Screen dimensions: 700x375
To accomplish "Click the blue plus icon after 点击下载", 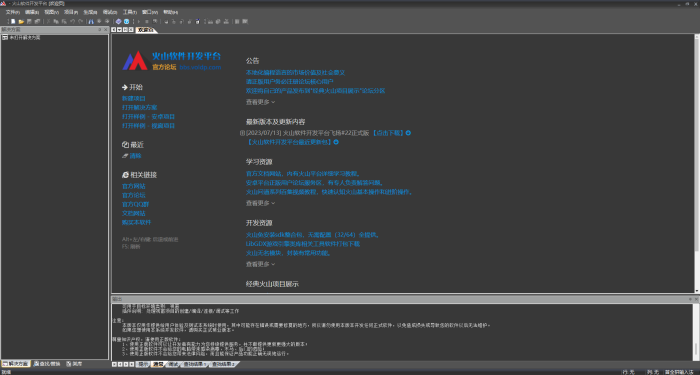I will point(408,133).
